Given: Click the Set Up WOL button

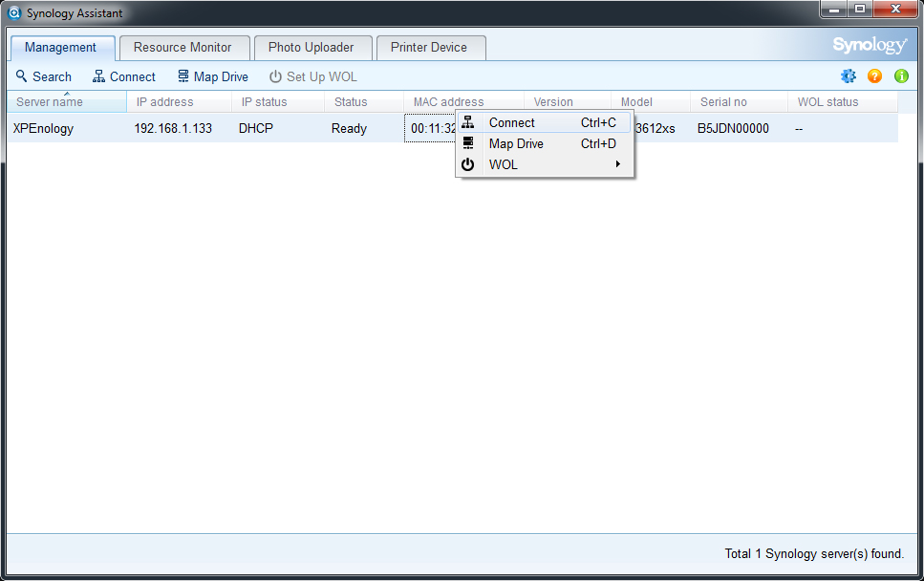Looking at the screenshot, I should [312, 76].
